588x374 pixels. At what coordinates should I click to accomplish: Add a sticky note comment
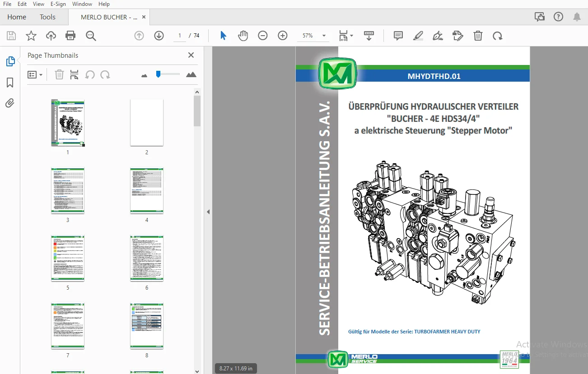(398, 36)
